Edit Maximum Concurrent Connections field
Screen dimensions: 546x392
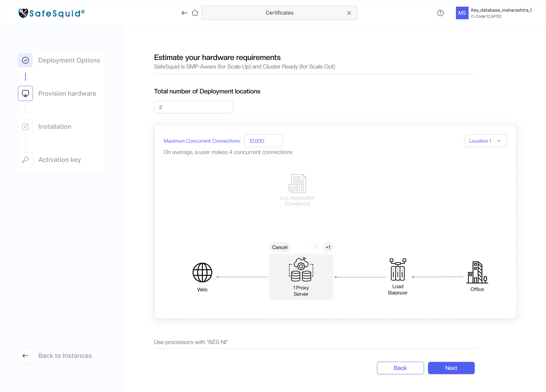click(x=264, y=141)
